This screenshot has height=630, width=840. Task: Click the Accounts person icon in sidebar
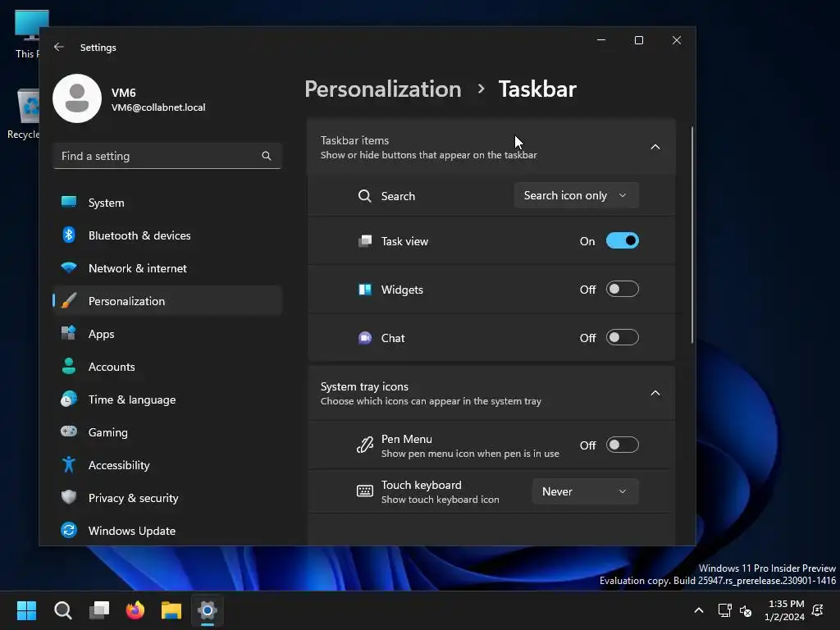(69, 366)
